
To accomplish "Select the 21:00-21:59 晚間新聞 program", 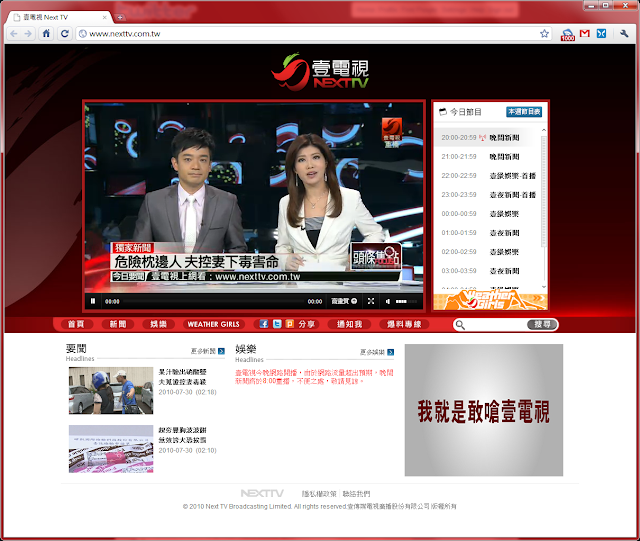I will point(487,157).
